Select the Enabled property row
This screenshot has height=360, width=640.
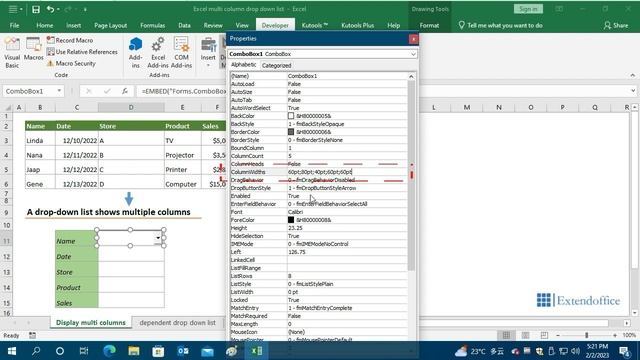pos(318,196)
